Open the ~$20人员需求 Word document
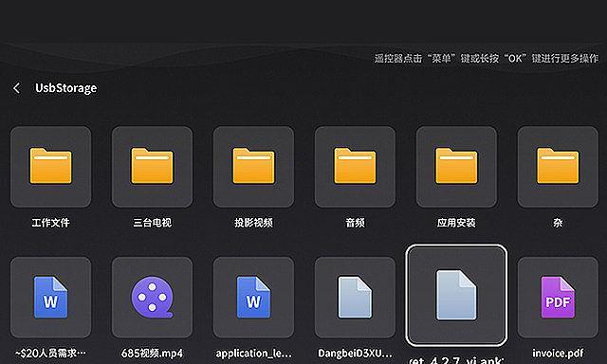This screenshot has width=607, height=364. (x=50, y=298)
